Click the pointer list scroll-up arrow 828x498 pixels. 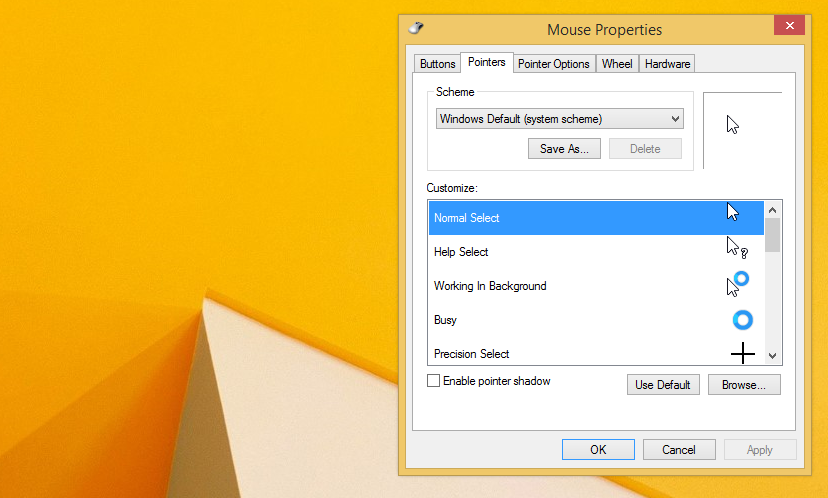773,210
